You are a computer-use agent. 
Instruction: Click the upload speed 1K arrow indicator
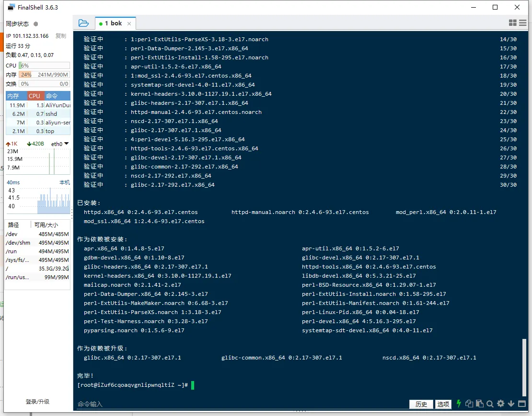click(12, 144)
